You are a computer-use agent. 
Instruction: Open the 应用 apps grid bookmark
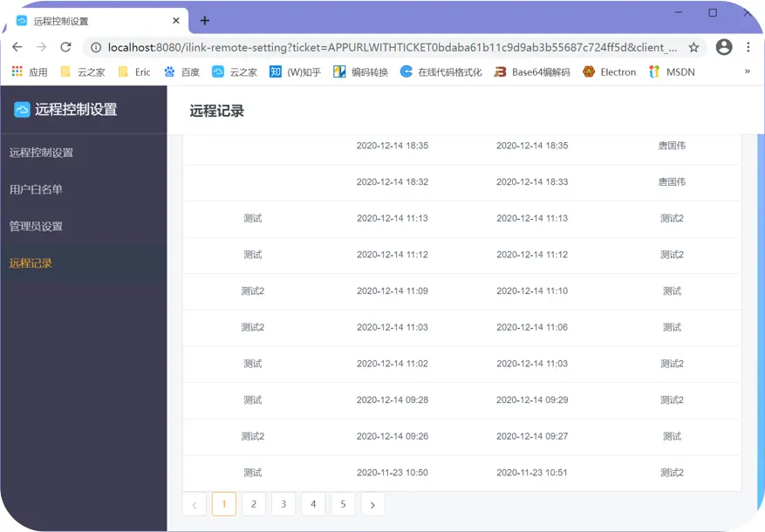30,72
